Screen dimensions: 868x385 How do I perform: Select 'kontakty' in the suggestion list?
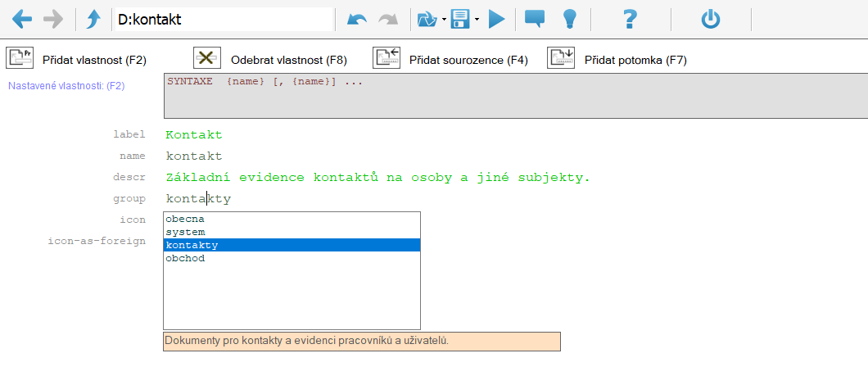pyautogui.click(x=292, y=245)
